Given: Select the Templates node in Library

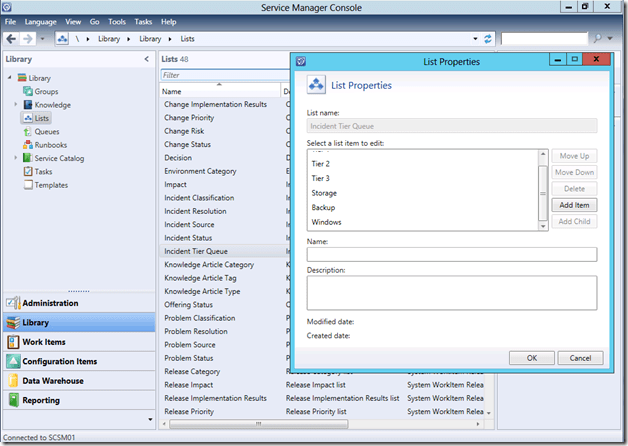Looking at the screenshot, I should 51,184.
